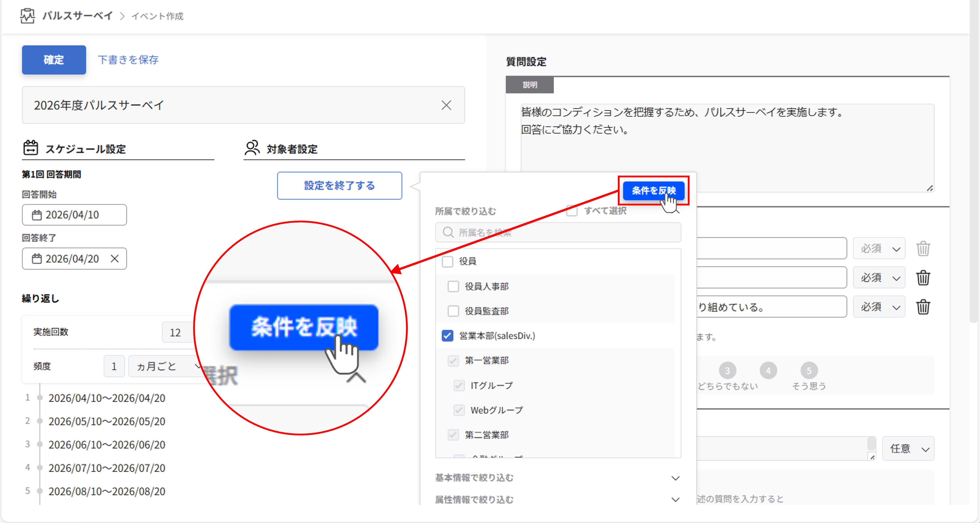Screen dimensions: 980x523
Task: Click search icon in 所属名 search box
Action: tap(448, 233)
